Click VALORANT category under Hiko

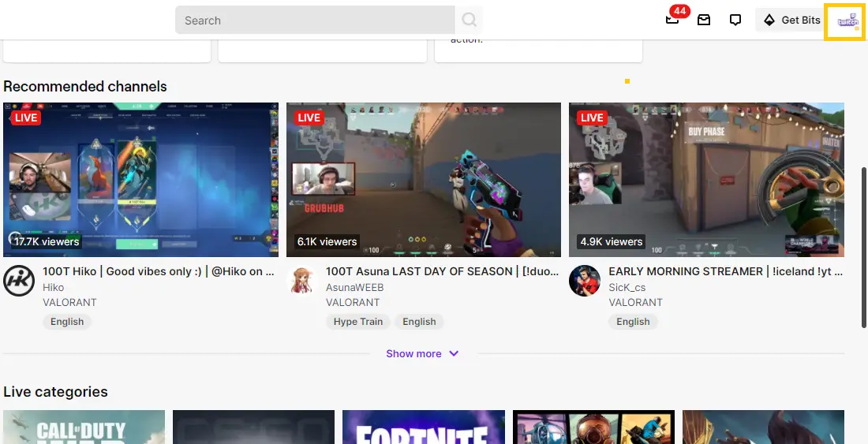(x=69, y=303)
